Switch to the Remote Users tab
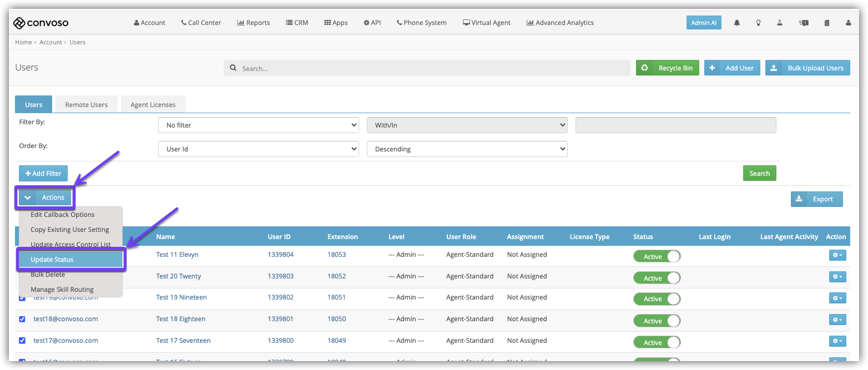868x370 pixels. pyautogui.click(x=87, y=104)
